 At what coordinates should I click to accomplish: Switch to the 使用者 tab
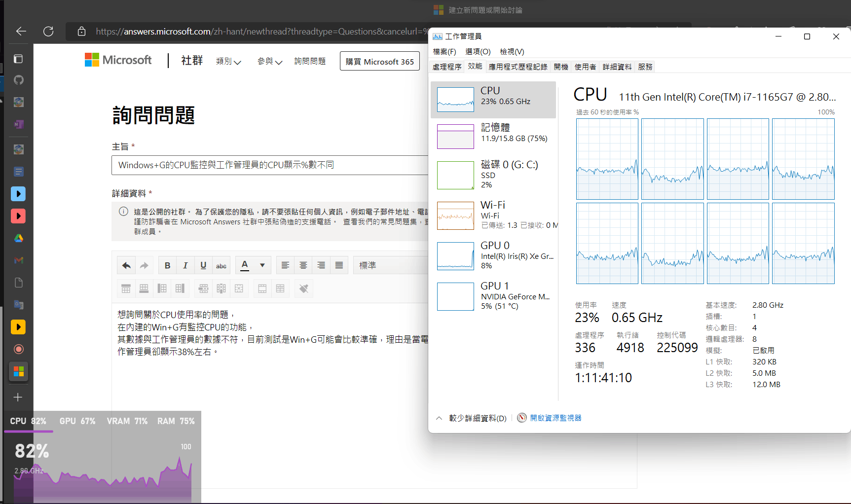click(585, 67)
